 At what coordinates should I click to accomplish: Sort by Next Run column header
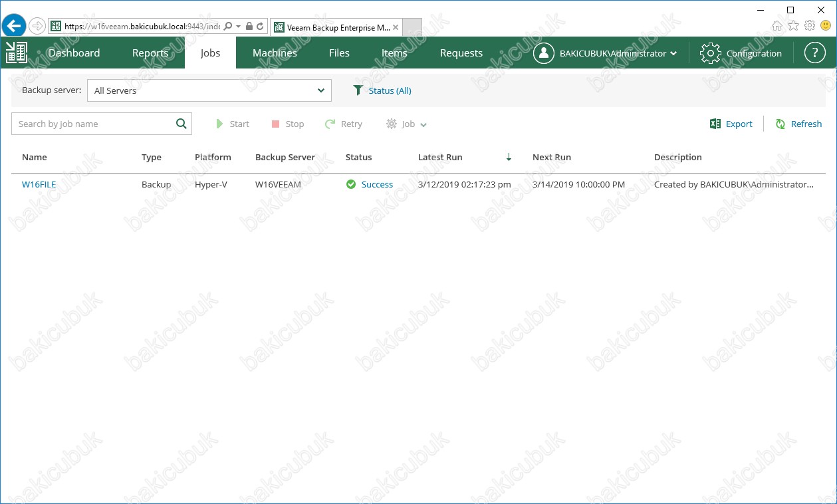(x=552, y=158)
